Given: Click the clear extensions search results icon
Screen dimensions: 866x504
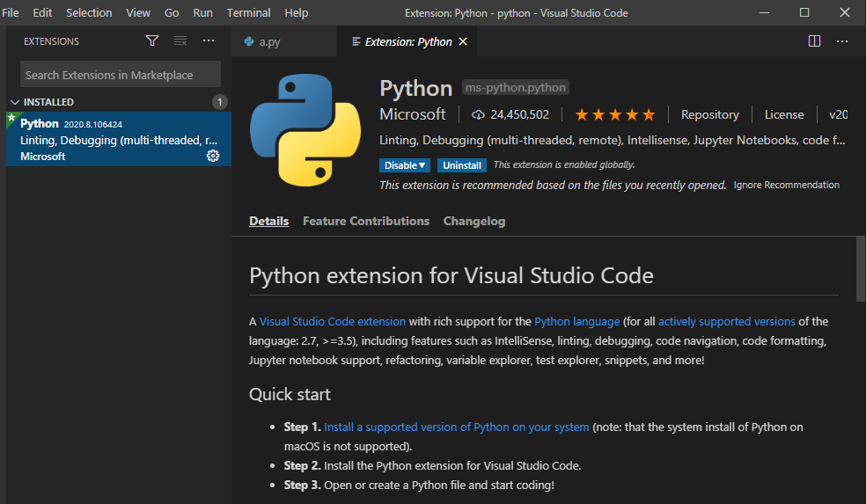Looking at the screenshot, I should [180, 41].
